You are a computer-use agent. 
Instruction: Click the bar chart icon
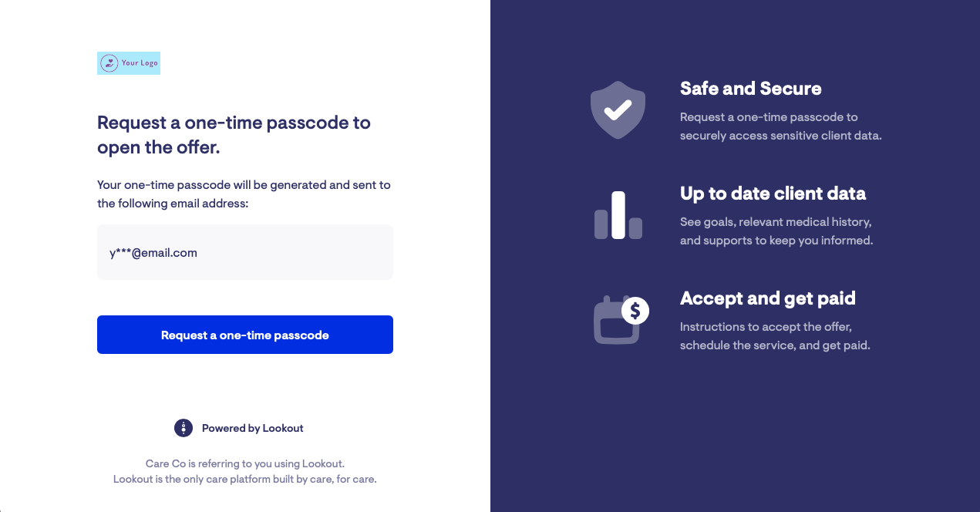(618, 215)
